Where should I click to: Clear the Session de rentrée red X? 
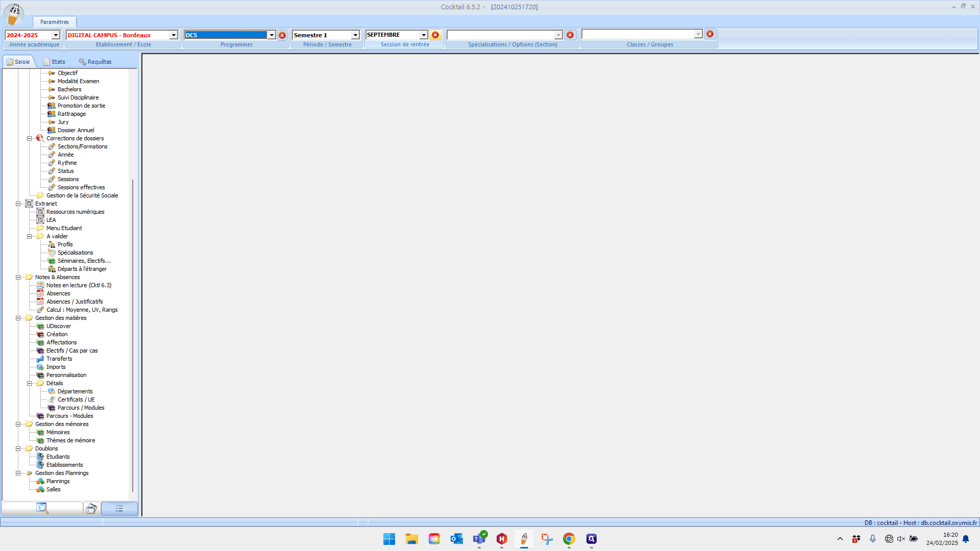[435, 35]
